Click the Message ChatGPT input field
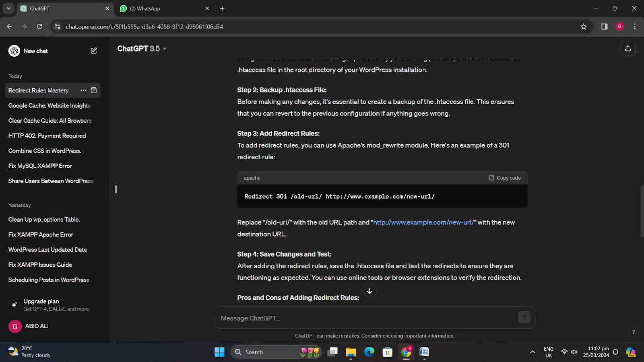Image resolution: width=644 pixels, height=362 pixels. 366,318
